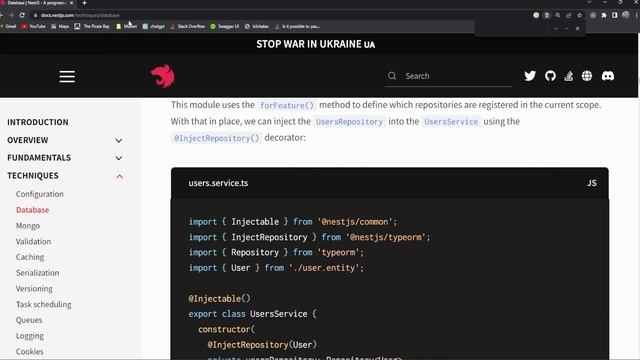Viewport: 640px width, 360px height.
Task: Open the chatgpt bookmark
Action: (x=153, y=26)
